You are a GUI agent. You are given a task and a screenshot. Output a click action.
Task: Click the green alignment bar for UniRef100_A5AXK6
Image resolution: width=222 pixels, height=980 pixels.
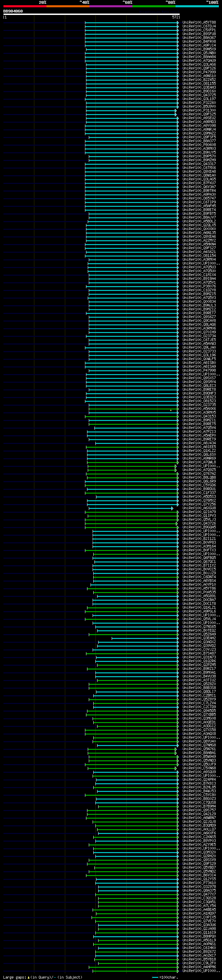[x=133, y=408]
